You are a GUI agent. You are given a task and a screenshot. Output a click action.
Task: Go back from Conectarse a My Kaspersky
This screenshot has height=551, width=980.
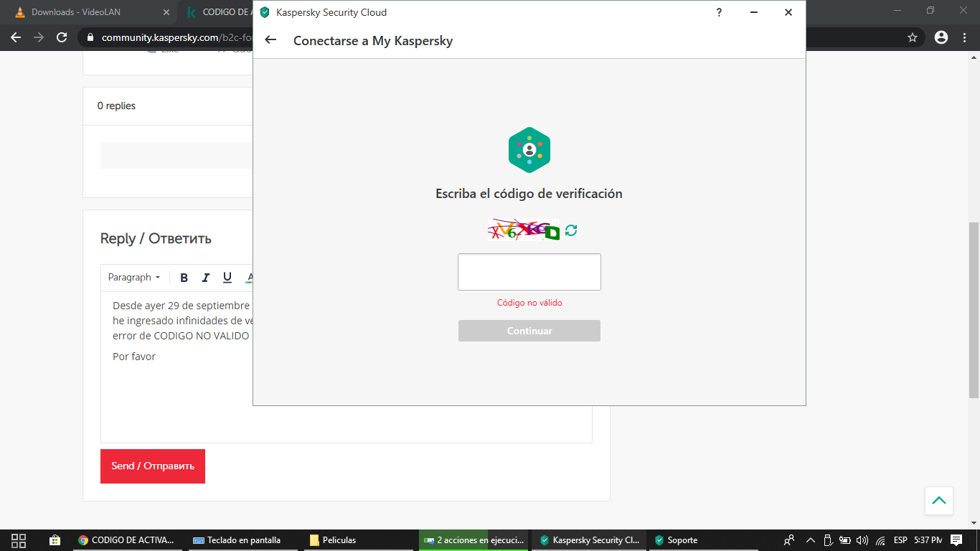[270, 40]
